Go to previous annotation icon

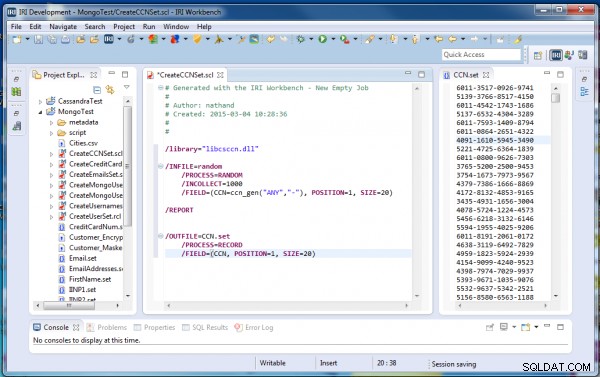415,39
